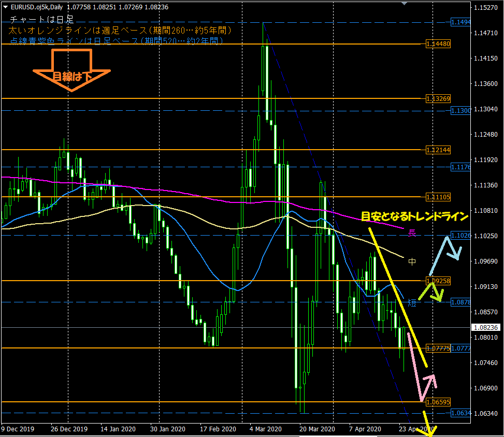Click the orange 1.09258 level label

[438, 281]
